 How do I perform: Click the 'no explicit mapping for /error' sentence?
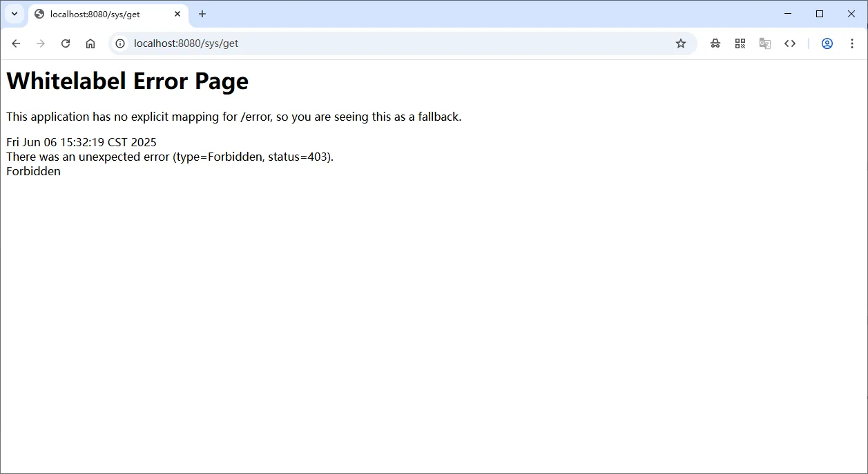pyautogui.click(x=234, y=117)
